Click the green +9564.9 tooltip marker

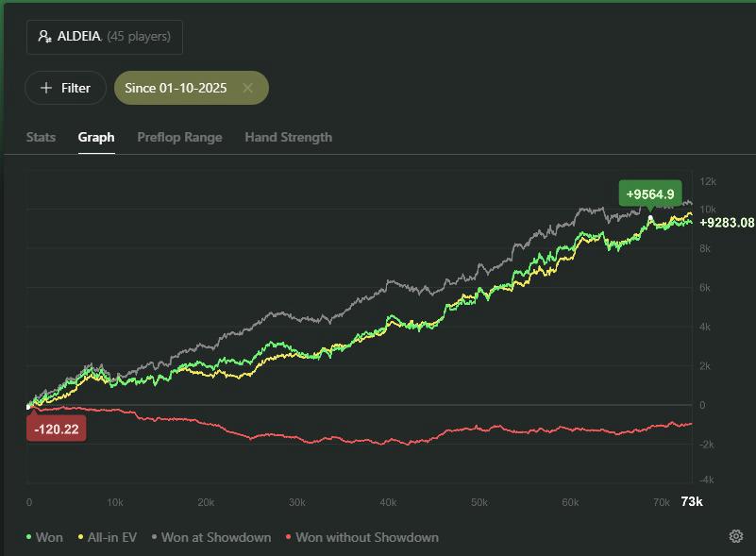[650, 194]
